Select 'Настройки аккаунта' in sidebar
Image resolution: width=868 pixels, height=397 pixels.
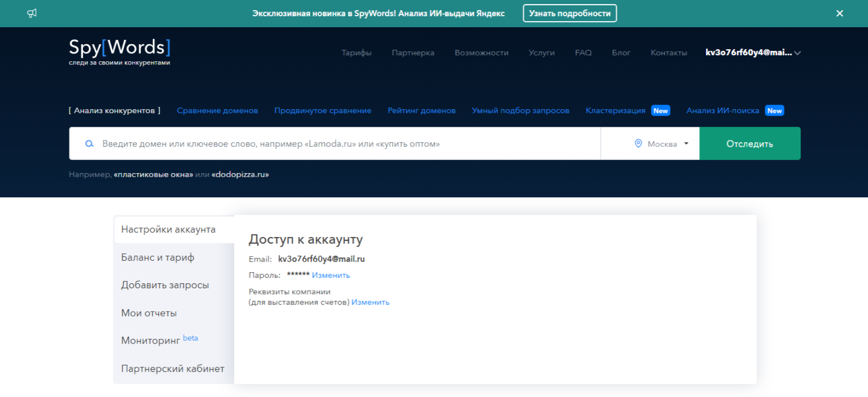174,229
